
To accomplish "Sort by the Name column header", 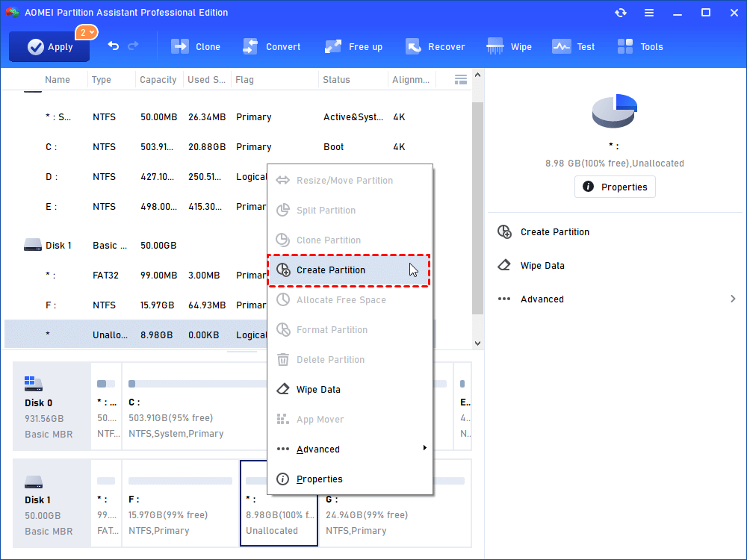I will pyautogui.click(x=58, y=80).
